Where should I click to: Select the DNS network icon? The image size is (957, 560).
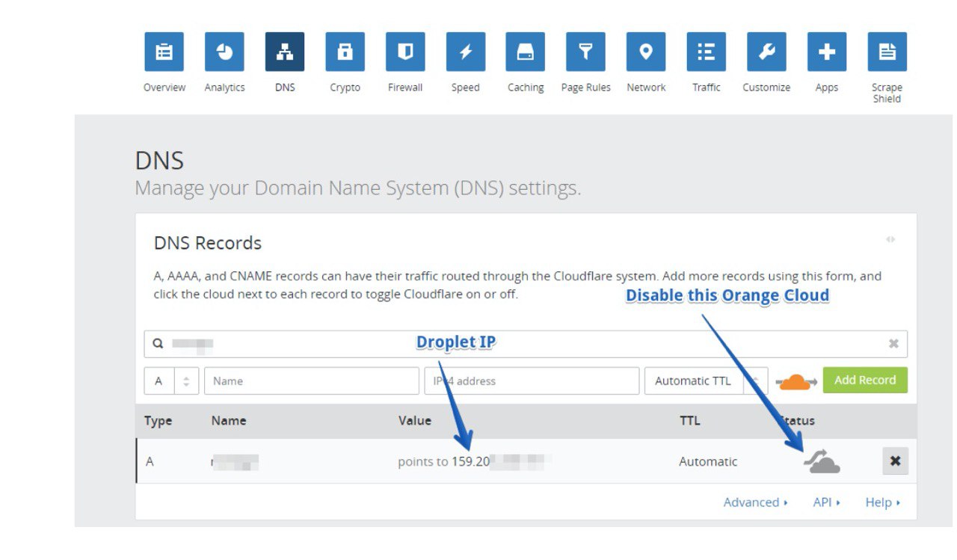285,52
